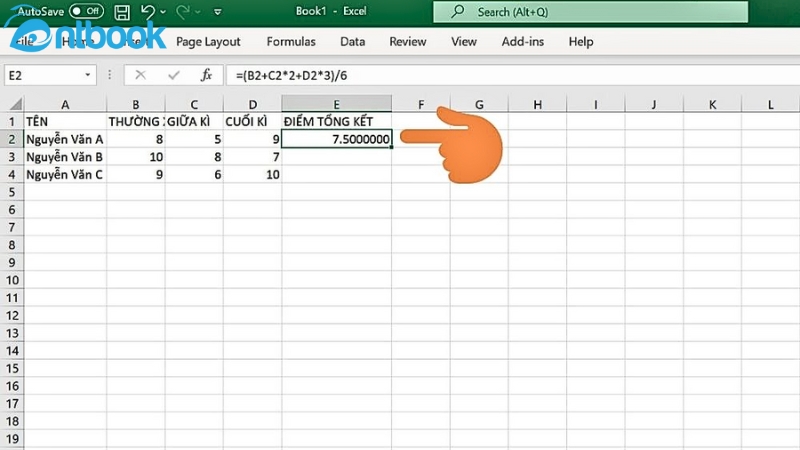
Task: Select column A header
Action: (65, 104)
